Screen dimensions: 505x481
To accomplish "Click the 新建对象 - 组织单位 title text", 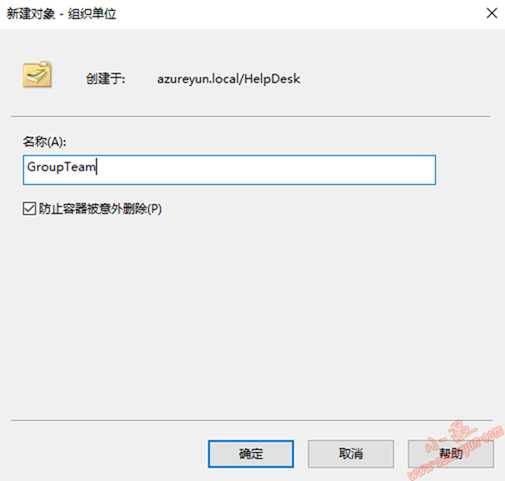I will pyautogui.click(x=61, y=14).
